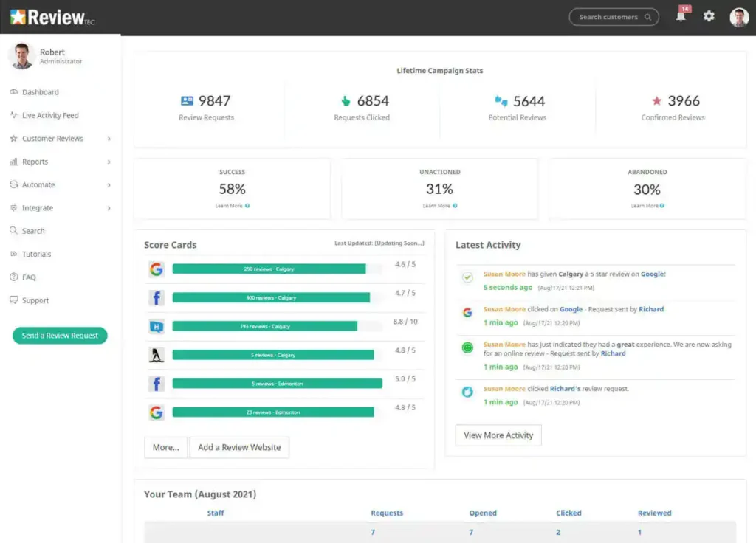Expand the Customer Reviews submenu
This screenshot has width=756, height=543.
(x=109, y=139)
